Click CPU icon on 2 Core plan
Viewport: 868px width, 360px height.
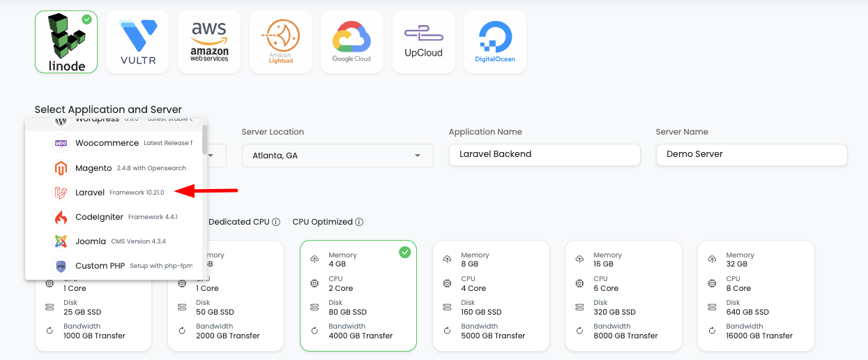pyautogui.click(x=314, y=283)
